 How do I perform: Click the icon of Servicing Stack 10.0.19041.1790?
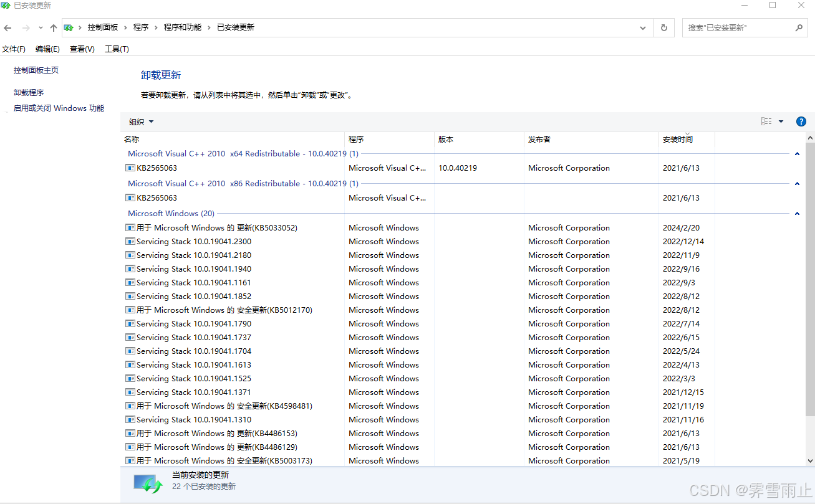tap(130, 324)
